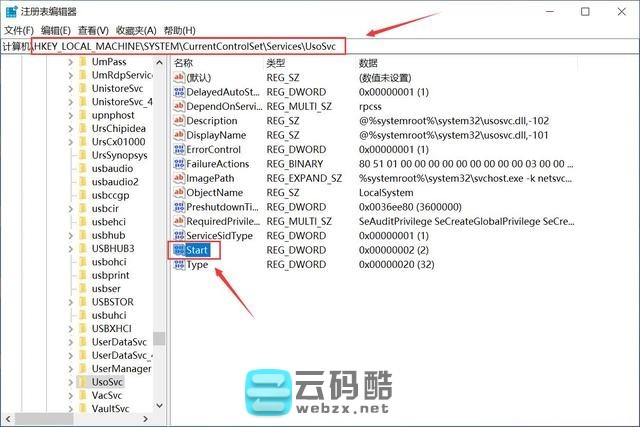Click the ErrorControl DWORD value icon
The height and width of the screenshot is (427, 640).
coord(179,149)
